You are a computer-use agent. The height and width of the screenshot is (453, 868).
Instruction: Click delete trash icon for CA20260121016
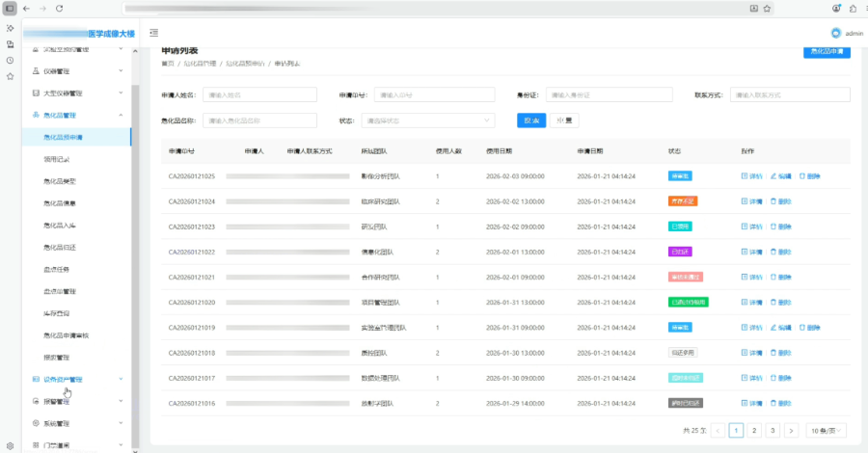[x=773, y=403]
